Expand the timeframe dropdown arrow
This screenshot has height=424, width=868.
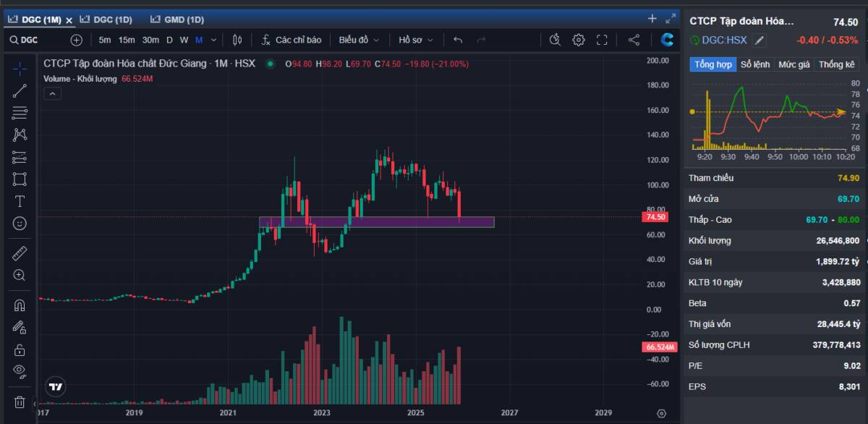213,40
